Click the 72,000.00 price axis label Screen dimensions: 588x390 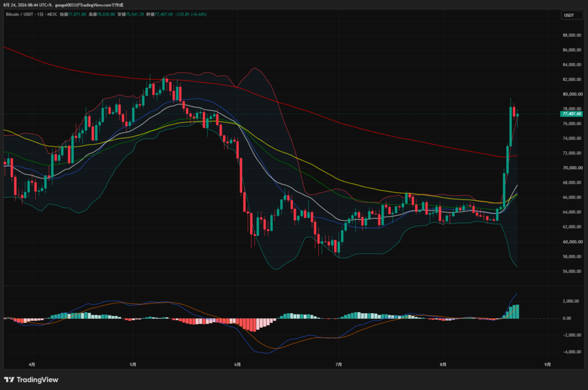click(572, 153)
